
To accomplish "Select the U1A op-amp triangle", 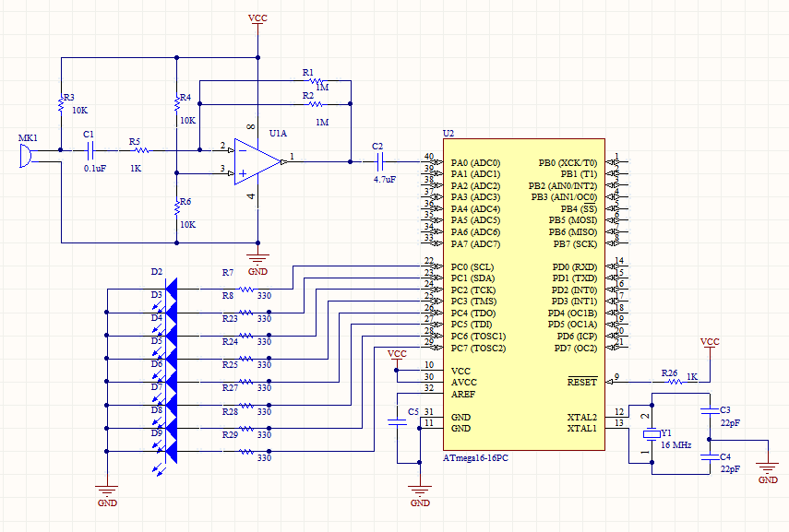I will point(257,161).
